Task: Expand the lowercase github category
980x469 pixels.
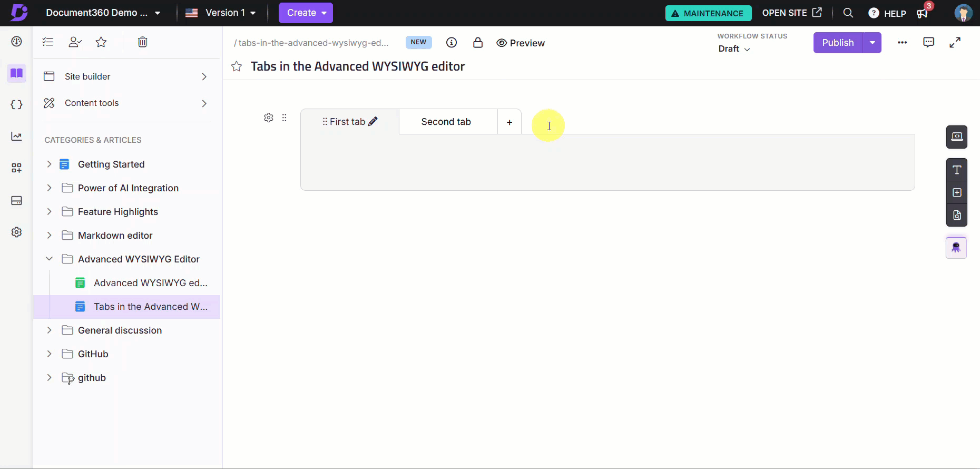Action: click(49, 377)
